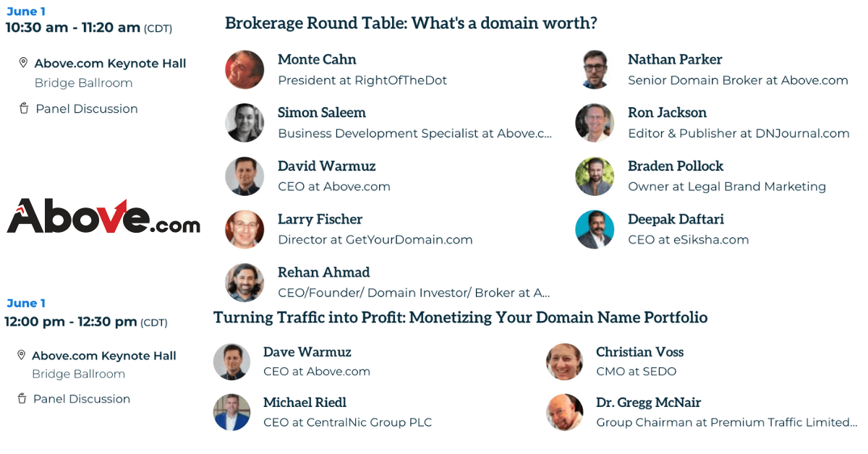Click the Panel Discussion cup icon for the 12:00 pm session
This screenshot has width=868, height=454.
point(21,398)
